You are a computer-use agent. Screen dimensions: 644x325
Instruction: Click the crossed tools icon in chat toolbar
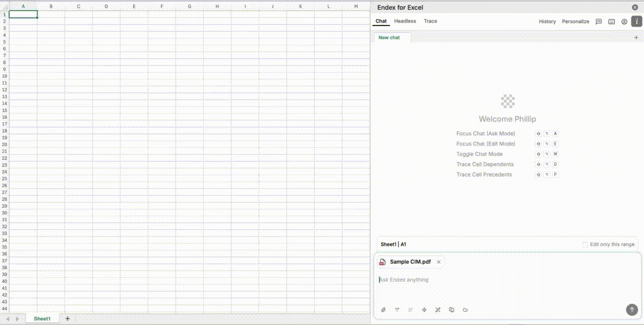438,310
